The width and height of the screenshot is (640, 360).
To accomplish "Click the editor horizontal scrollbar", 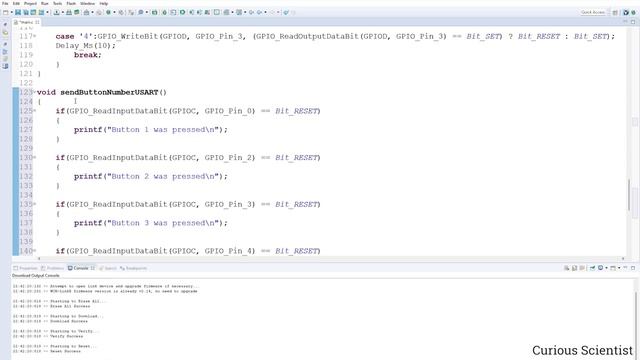I will pos(331,258).
